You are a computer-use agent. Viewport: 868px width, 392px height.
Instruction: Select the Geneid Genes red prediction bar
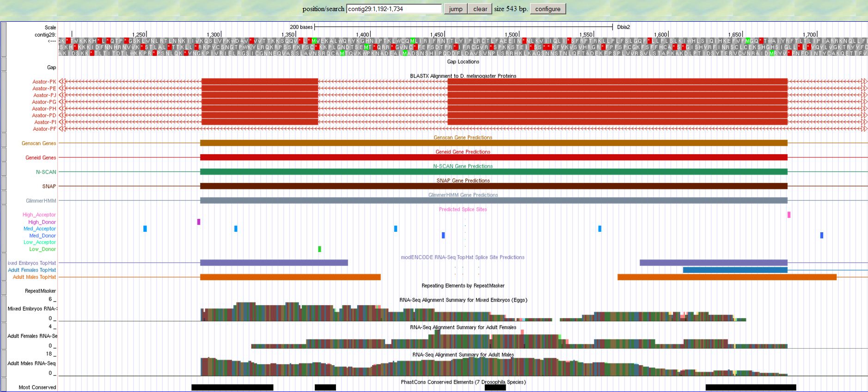click(x=494, y=157)
